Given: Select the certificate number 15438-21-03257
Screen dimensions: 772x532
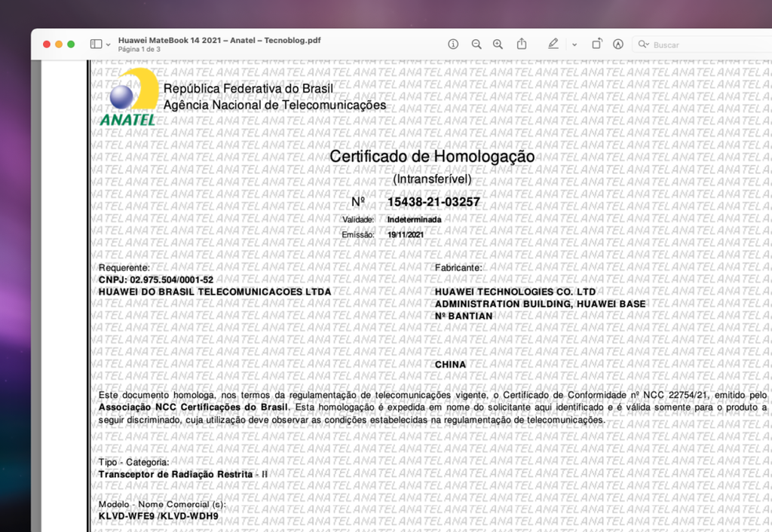Looking at the screenshot, I should [433, 202].
